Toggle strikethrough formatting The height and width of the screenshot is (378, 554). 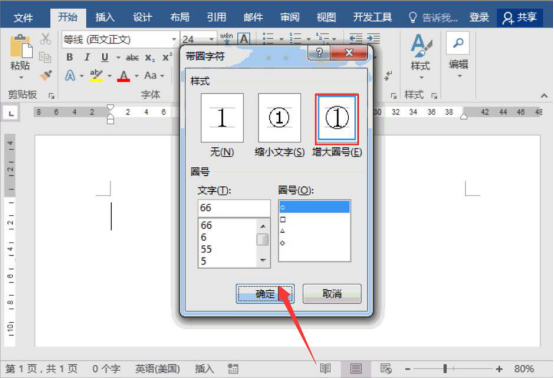(132, 58)
